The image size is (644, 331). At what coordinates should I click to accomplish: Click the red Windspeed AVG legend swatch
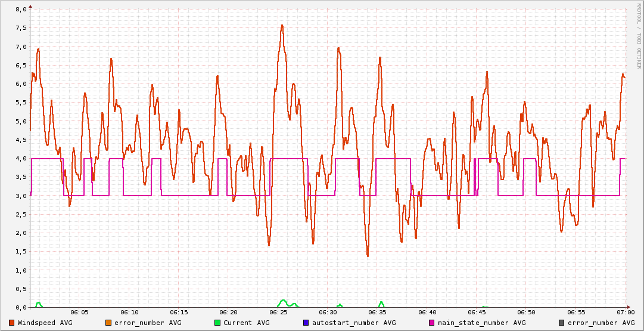coord(12,323)
